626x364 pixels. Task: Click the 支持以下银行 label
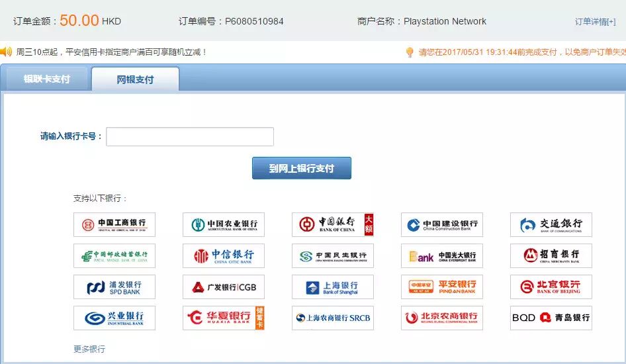[x=100, y=199]
